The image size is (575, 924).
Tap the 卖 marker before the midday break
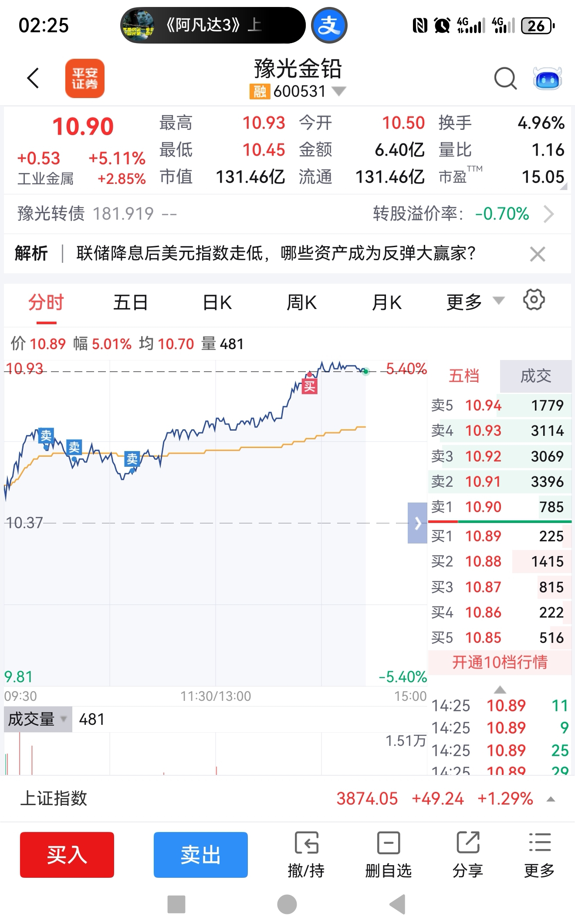pyautogui.click(x=132, y=459)
